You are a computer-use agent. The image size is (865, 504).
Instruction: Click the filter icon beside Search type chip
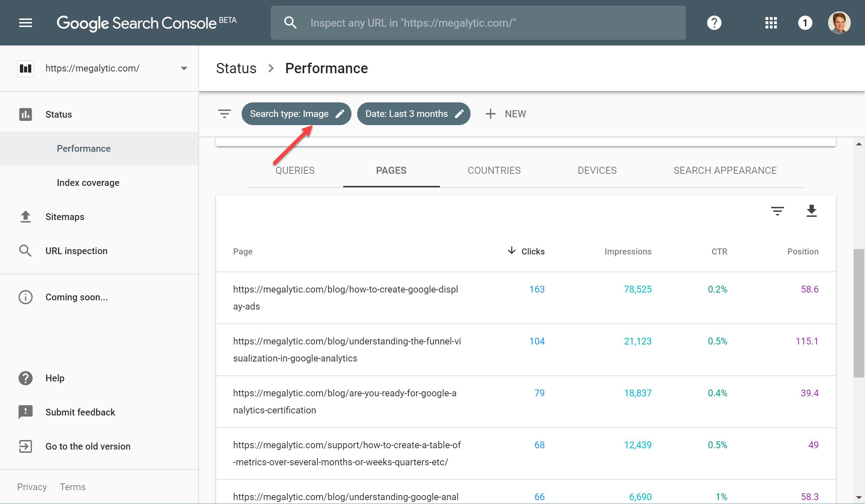pos(224,114)
